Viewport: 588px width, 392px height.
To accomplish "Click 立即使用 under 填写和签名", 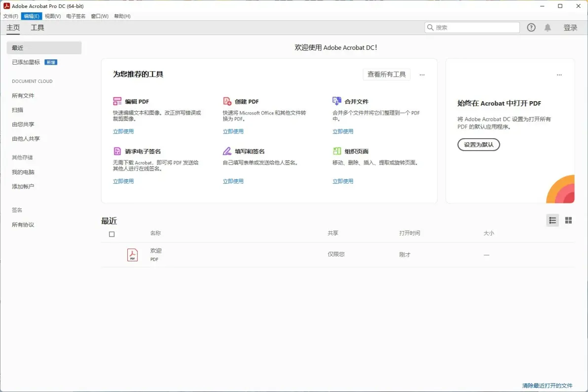I will click(233, 181).
